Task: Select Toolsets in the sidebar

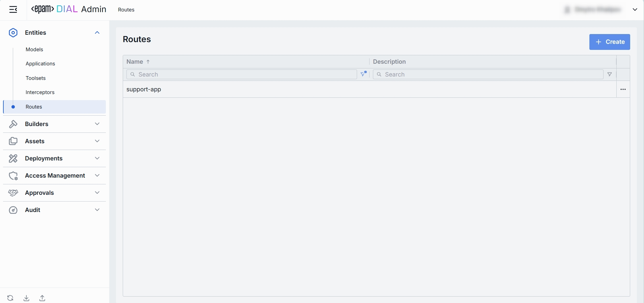Action: pyautogui.click(x=35, y=78)
